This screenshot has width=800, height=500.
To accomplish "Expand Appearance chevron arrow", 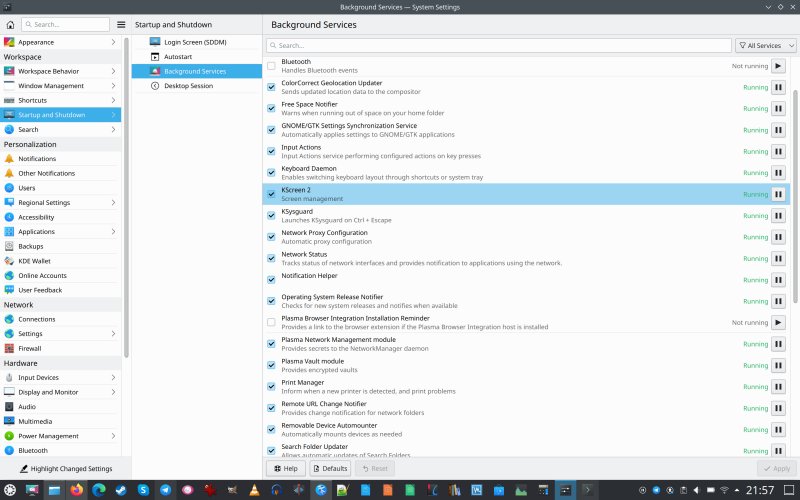I will click(x=113, y=42).
